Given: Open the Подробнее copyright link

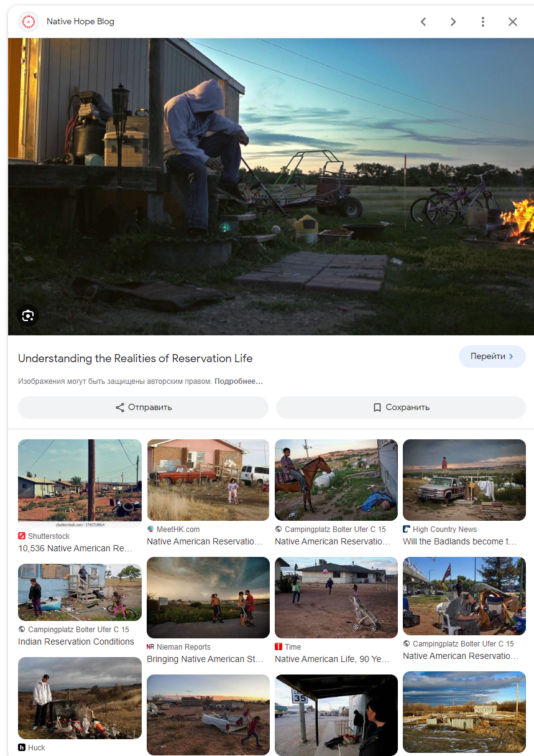Looking at the screenshot, I should tap(239, 381).
